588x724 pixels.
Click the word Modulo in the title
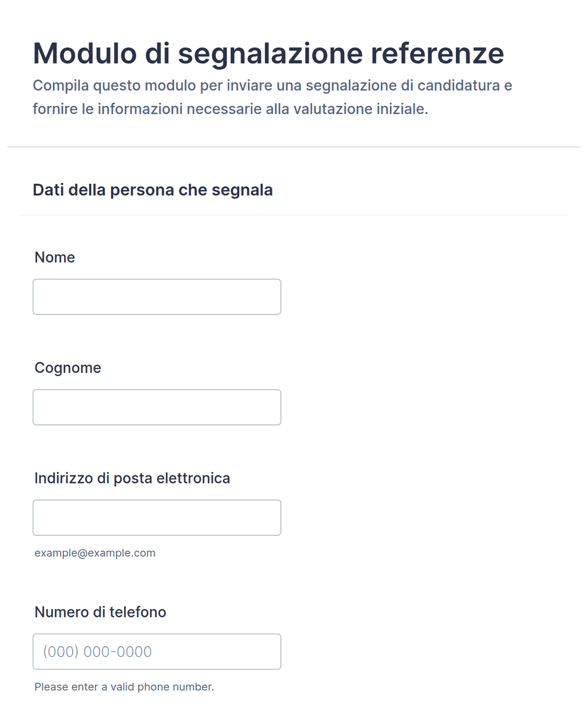coord(85,54)
